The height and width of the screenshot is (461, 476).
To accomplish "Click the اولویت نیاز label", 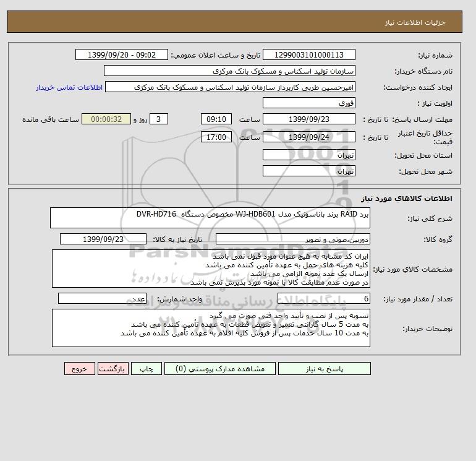I will (435, 103).
